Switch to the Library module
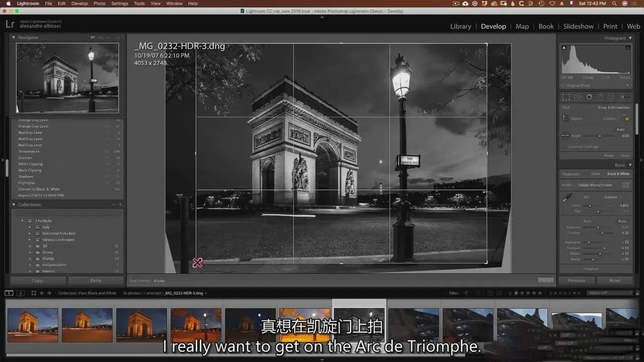The height and width of the screenshot is (362, 644). (x=461, y=26)
